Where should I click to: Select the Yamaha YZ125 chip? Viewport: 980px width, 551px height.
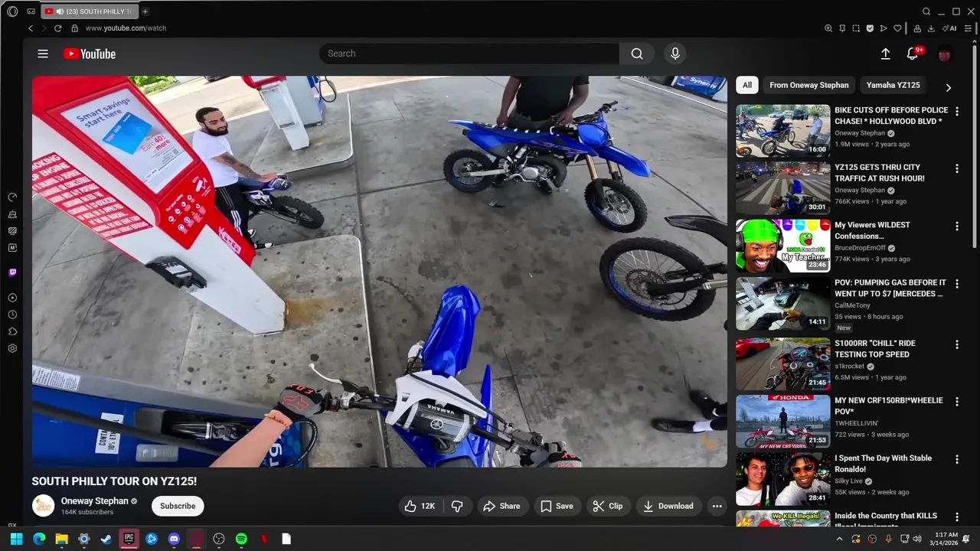(893, 85)
